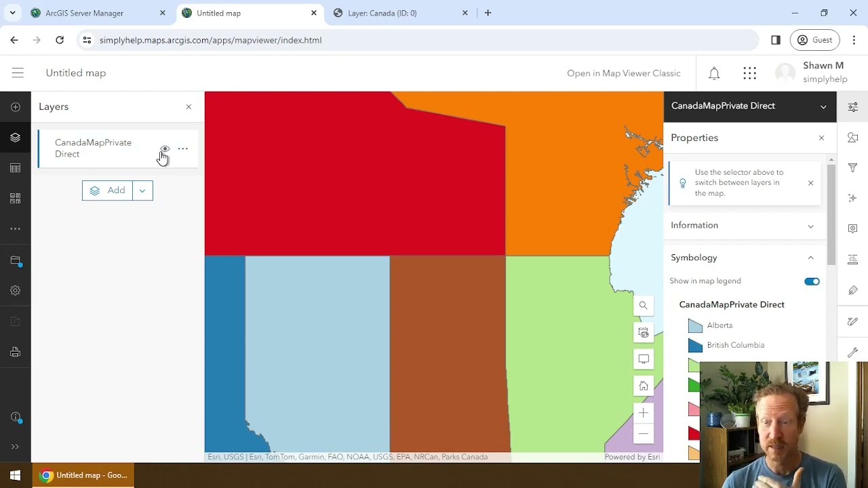
Task: Open the Sketch pencil icon in right toolbar
Action: tap(852, 321)
